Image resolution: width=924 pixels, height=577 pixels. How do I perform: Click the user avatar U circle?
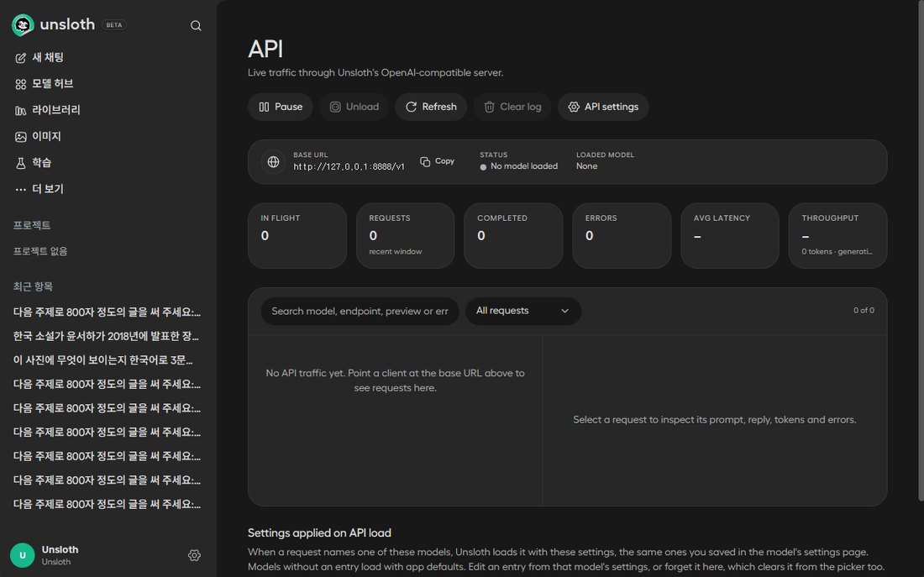pyautogui.click(x=23, y=555)
